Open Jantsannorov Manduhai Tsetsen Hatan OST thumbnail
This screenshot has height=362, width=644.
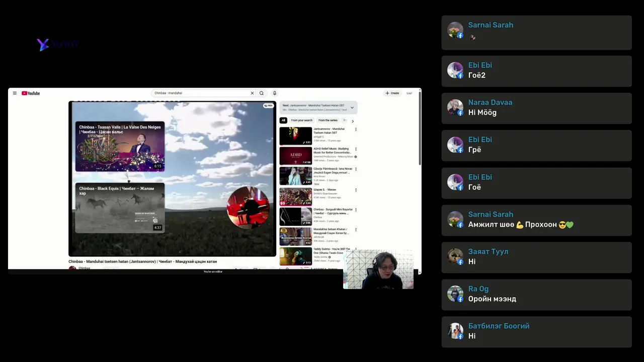296,136
